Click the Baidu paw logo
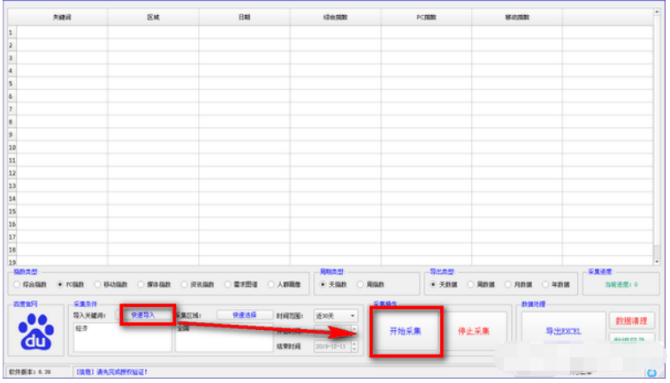 point(36,332)
